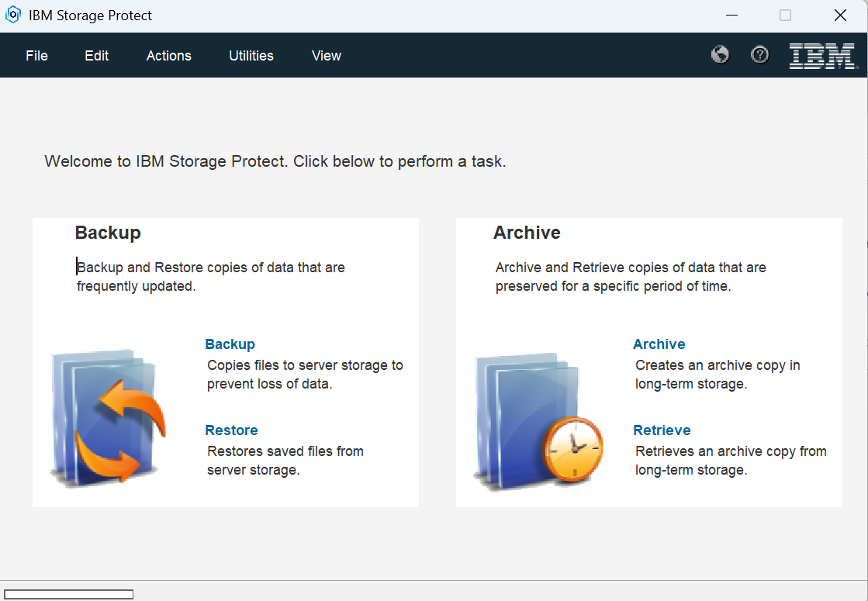Minimize the IBM Storage Protect window

pos(731,16)
